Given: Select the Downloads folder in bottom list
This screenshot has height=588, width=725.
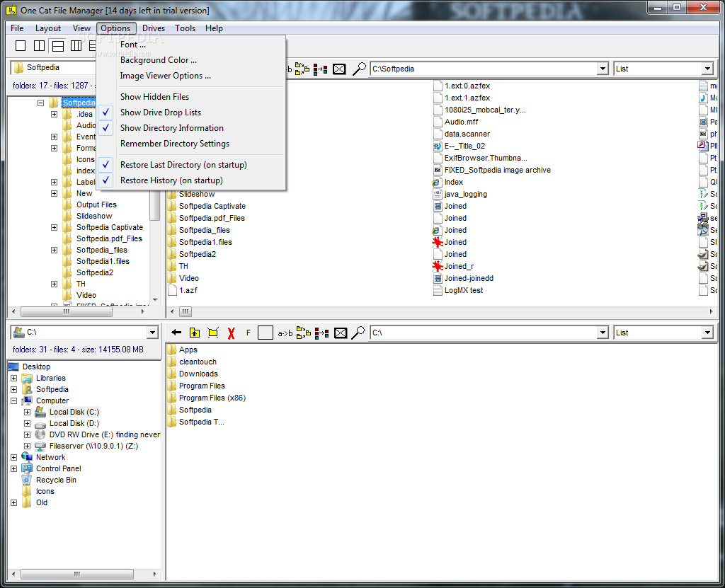Looking at the screenshot, I should coord(198,374).
